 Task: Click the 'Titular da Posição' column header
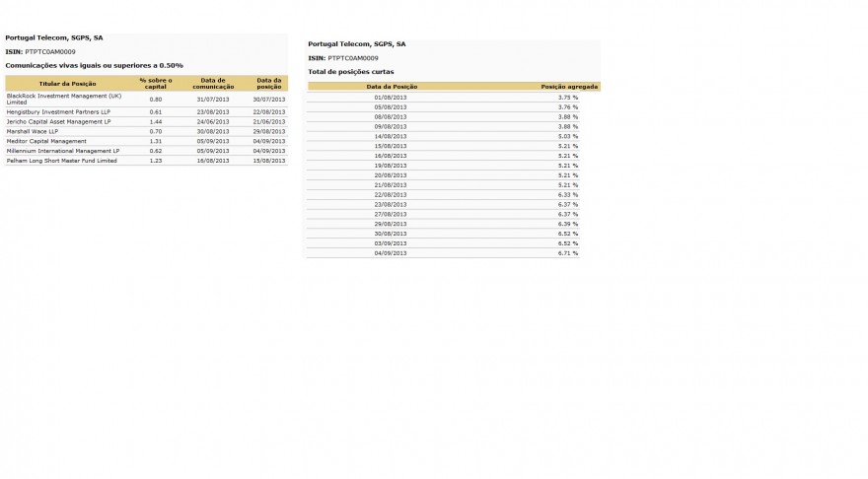(x=67, y=84)
